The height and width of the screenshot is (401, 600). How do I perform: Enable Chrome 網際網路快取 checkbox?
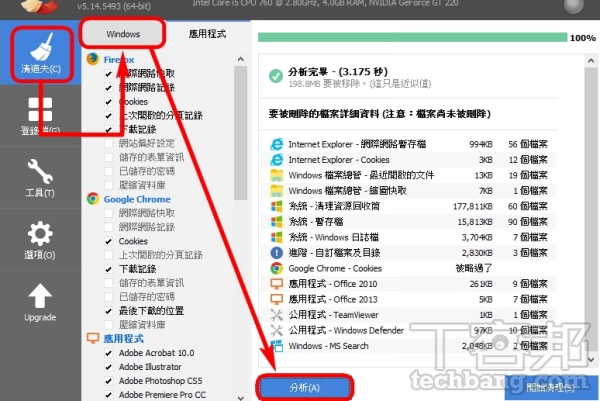click(109, 213)
